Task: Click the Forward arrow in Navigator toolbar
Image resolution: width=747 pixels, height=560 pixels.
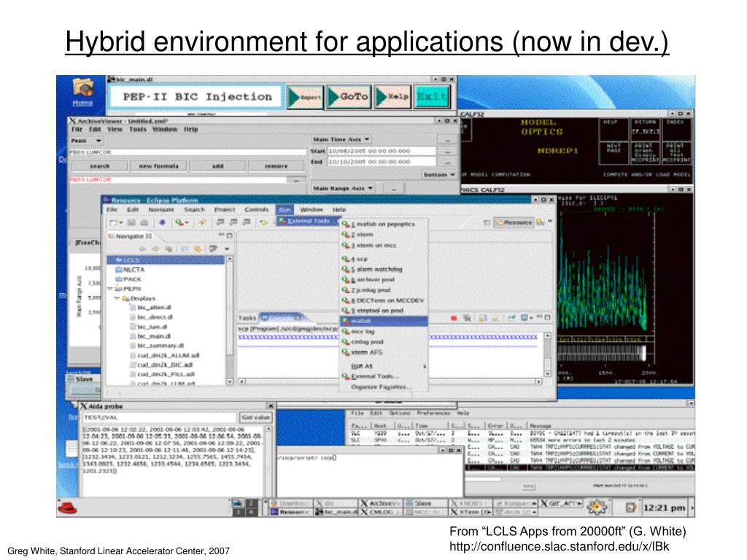Action: pyautogui.click(x=155, y=249)
